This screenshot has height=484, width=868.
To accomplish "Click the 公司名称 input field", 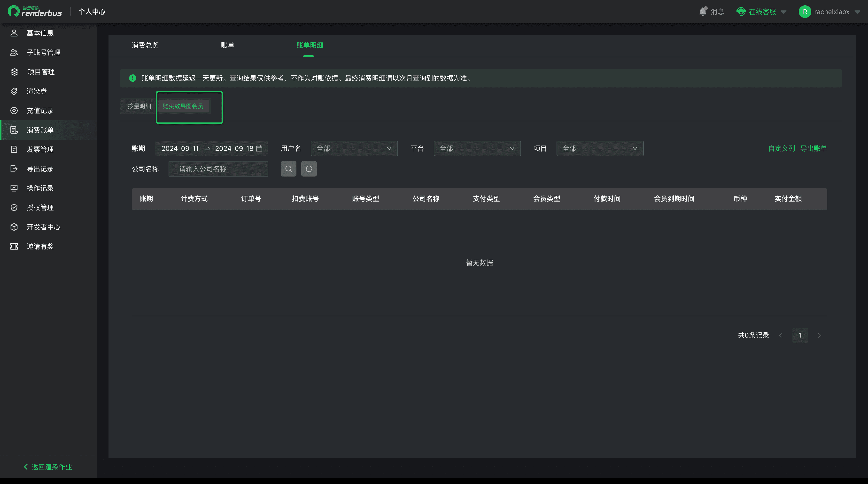I will (x=218, y=169).
